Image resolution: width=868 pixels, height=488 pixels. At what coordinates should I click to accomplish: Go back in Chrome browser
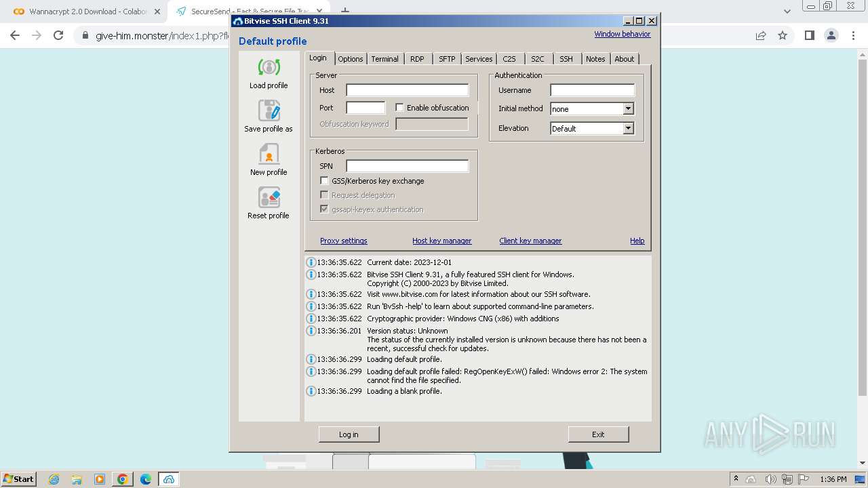(x=15, y=35)
